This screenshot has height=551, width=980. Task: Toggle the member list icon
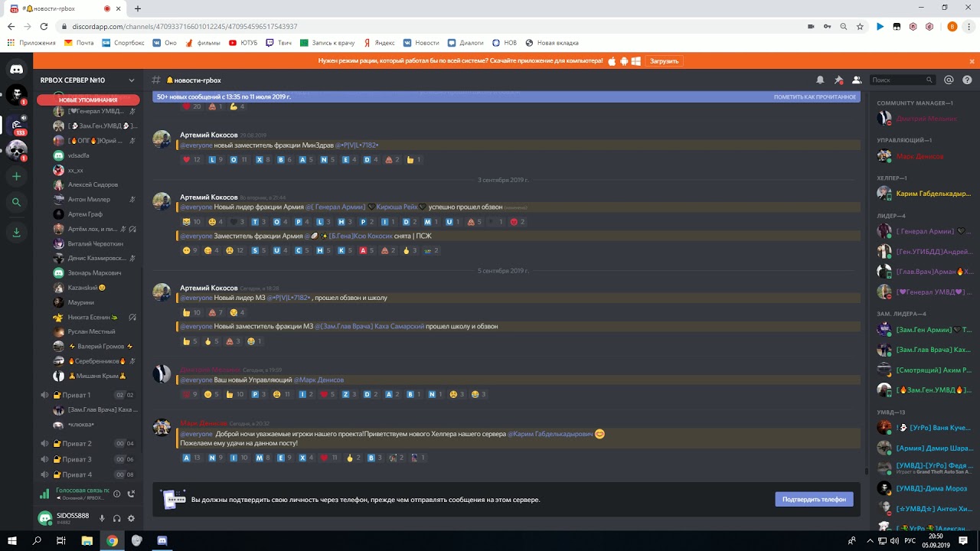(x=857, y=80)
